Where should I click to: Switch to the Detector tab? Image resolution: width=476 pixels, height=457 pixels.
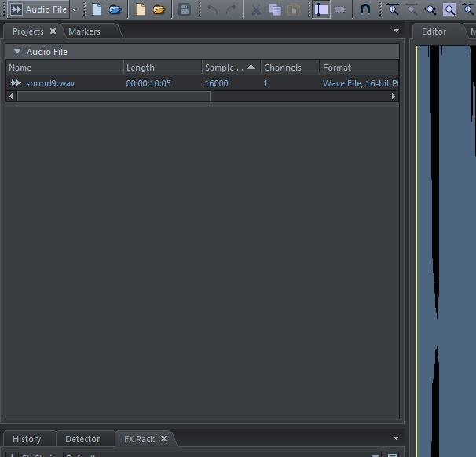(x=82, y=439)
